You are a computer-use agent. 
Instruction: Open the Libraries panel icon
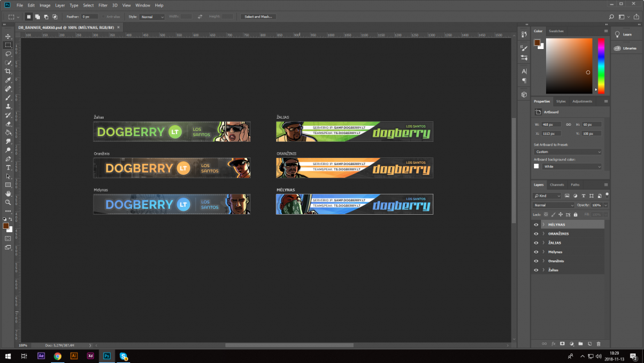click(618, 48)
